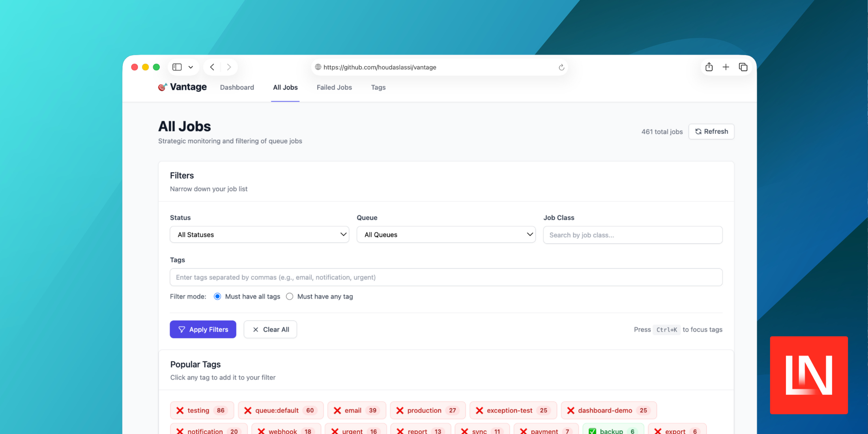This screenshot has width=868, height=434.
Task: Remove the email tag via its X icon
Action: pyautogui.click(x=337, y=410)
